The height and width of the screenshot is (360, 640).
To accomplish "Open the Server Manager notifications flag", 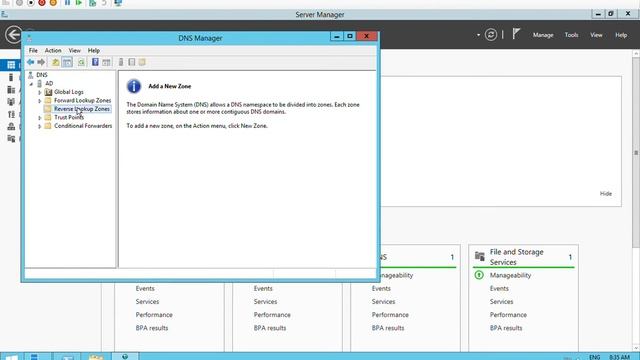I will (x=516, y=34).
